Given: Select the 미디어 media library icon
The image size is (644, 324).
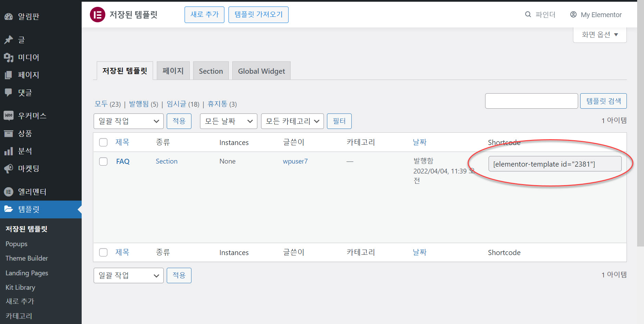Looking at the screenshot, I should coord(9,57).
